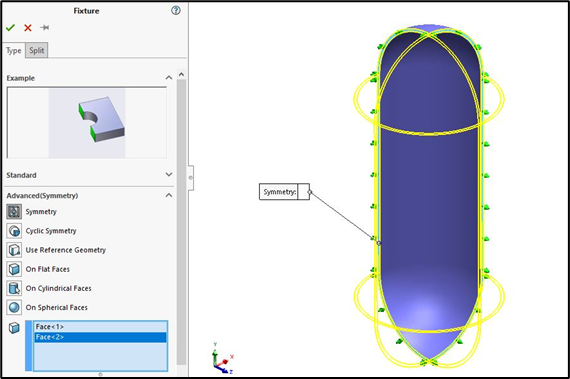Click the panel vertical scrollbar track
This screenshot has height=379, width=570.
181,222
